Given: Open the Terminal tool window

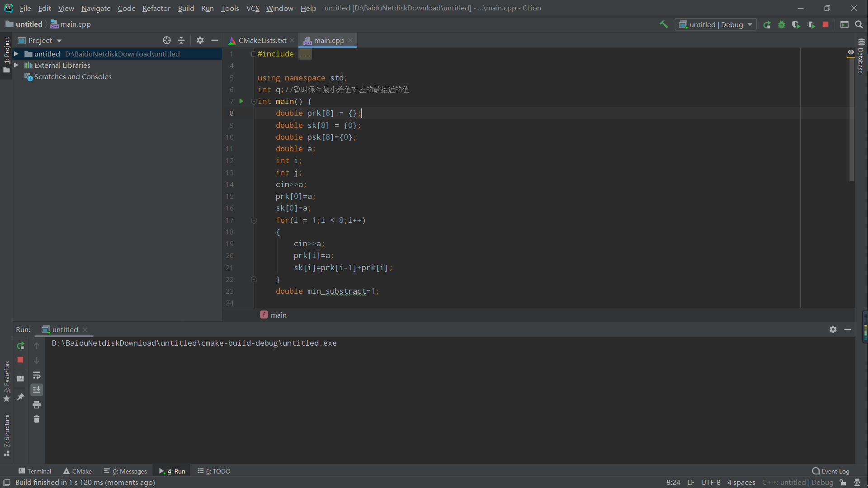Looking at the screenshot, I should pyautogui.click(x=35, y=471).
